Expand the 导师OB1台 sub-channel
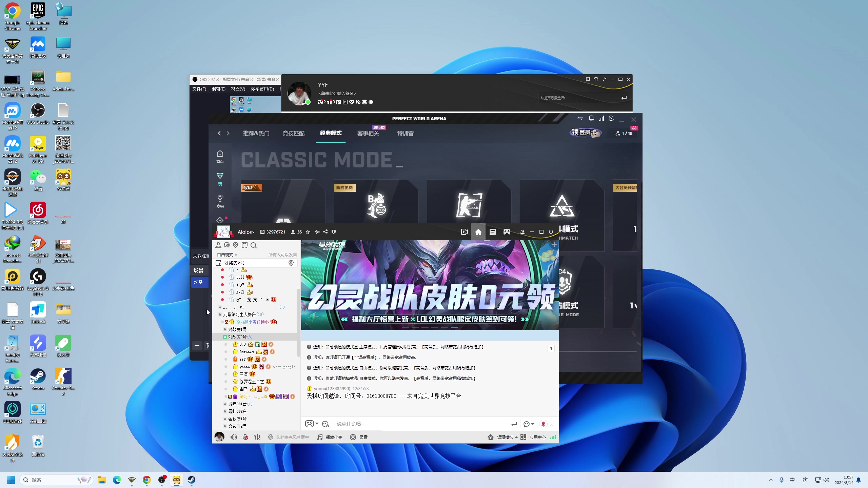The image size is (868, 488). coord(224,404)
